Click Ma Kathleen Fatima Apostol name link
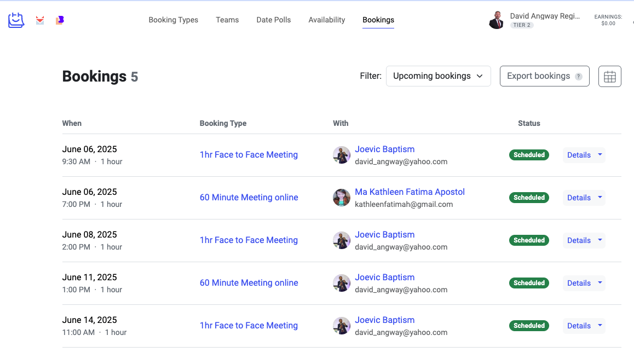 410,192
